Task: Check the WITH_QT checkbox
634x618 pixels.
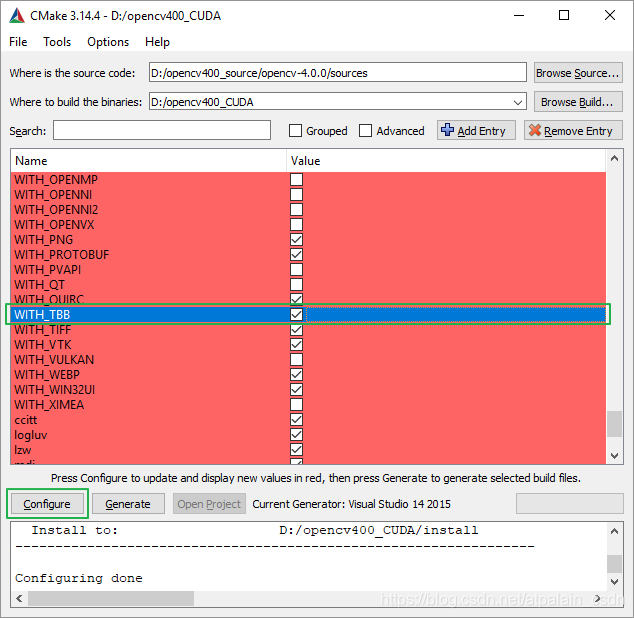Action: click(x=296, y=284)
